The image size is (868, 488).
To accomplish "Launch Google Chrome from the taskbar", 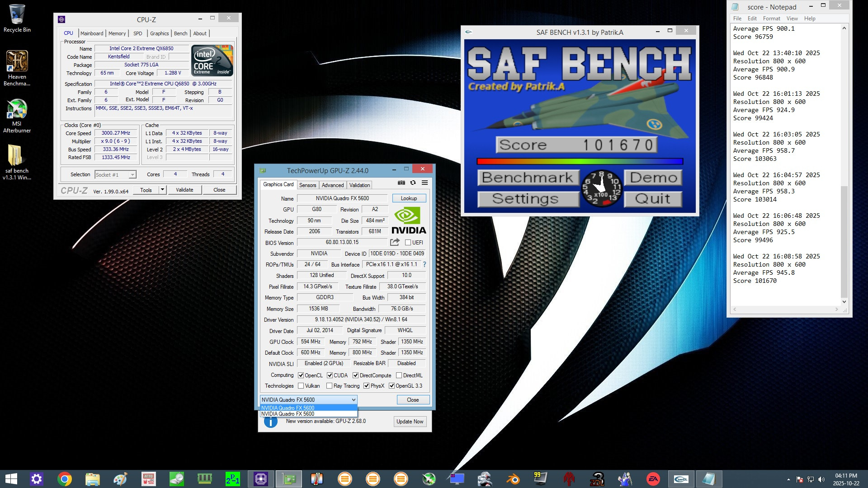I will (x=64, y=479).
